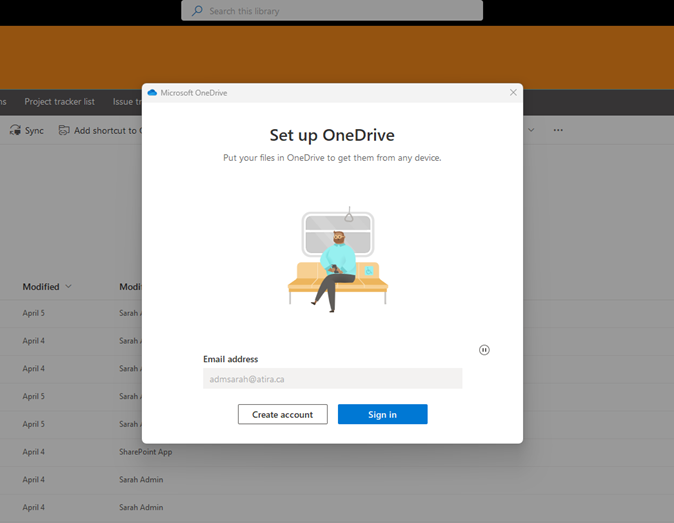674x523 pixels.
Task: Open the more options ellipsis in toolbar
Action: point(558,130)
